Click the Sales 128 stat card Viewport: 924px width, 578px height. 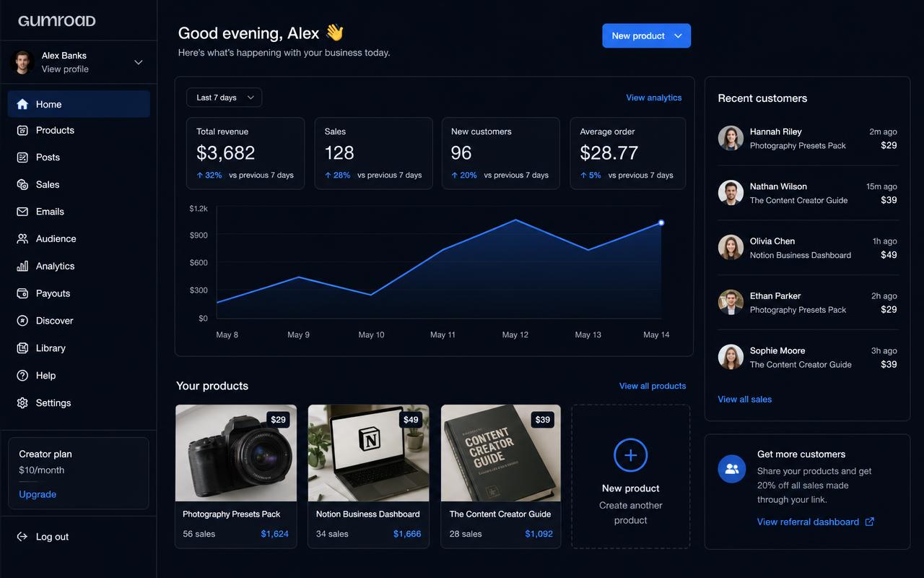(x=374, y=154)
